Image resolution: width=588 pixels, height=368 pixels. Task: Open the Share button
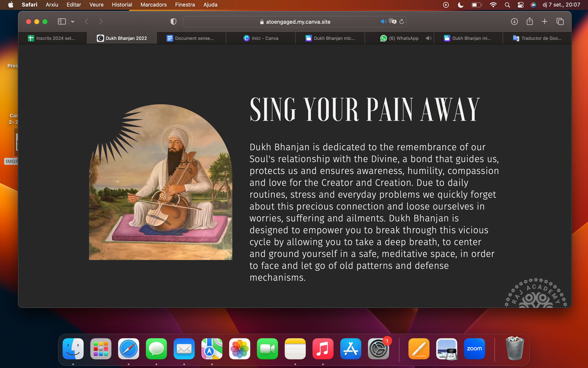click(x=530, y=21)
